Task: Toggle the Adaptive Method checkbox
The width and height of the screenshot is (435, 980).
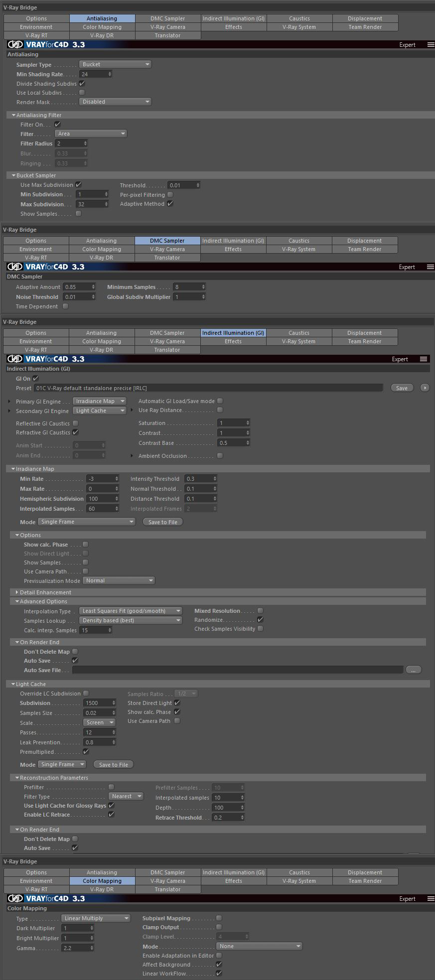Action: point(170,203)
